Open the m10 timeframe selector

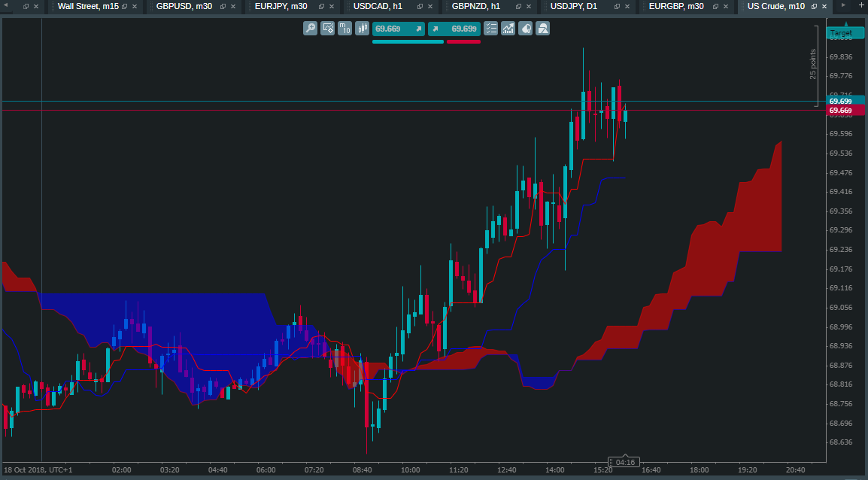[x=344, y=29]
